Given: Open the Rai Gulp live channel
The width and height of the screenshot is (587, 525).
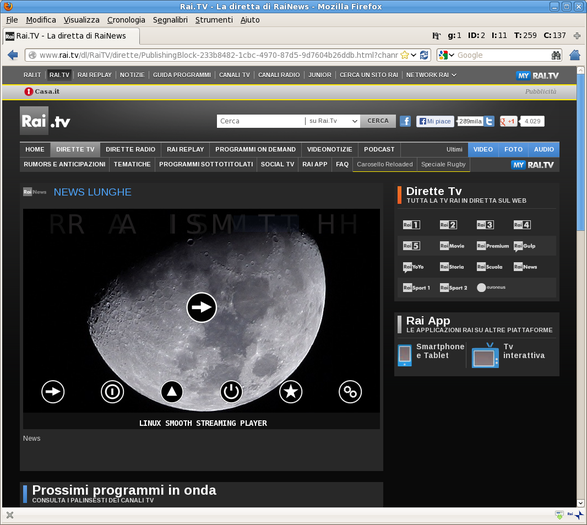Looking at the screenshot, I should (524, 246).
